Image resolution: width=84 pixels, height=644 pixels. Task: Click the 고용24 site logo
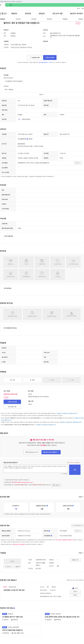click(x=3, y=14)
